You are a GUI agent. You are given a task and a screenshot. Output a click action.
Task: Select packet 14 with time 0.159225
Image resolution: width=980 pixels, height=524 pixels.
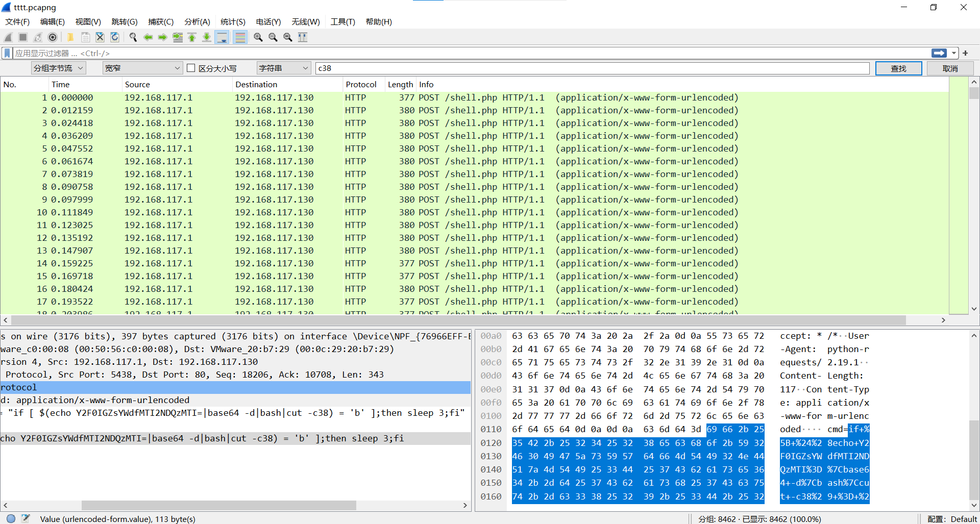tap(474, 263)
